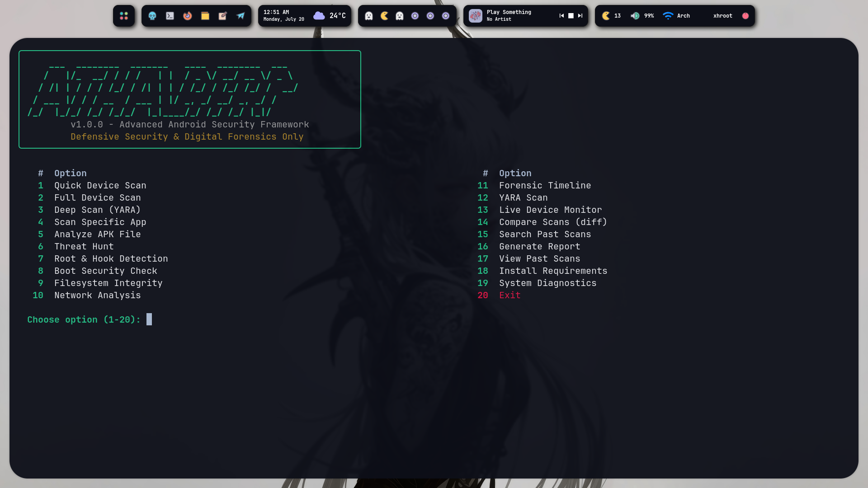
Task: Skip to next track
Action: pos(580,16)
